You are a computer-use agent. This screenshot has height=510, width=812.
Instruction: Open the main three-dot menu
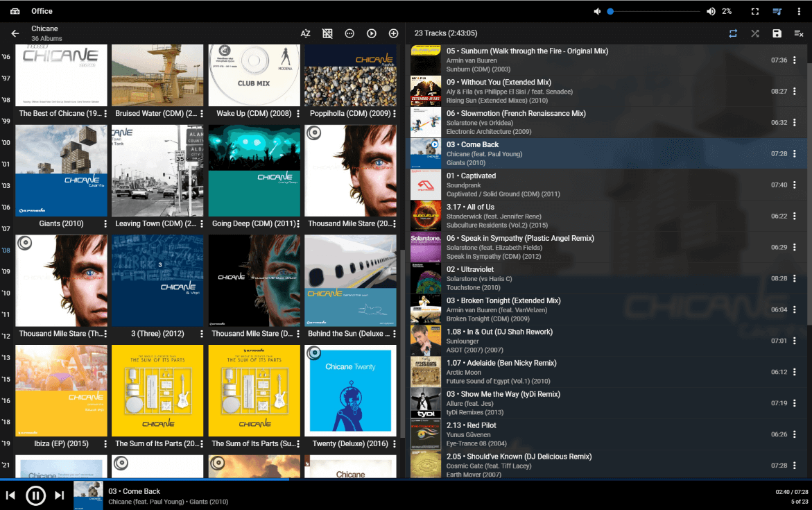point(799,11)
